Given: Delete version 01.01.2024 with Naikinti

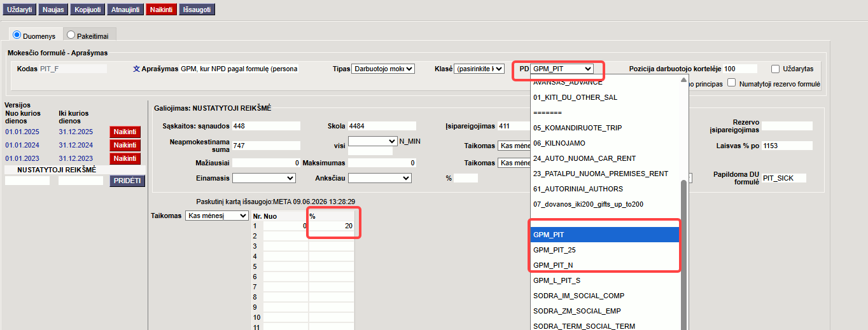Looking at the screenshot, I should (125, 145).
